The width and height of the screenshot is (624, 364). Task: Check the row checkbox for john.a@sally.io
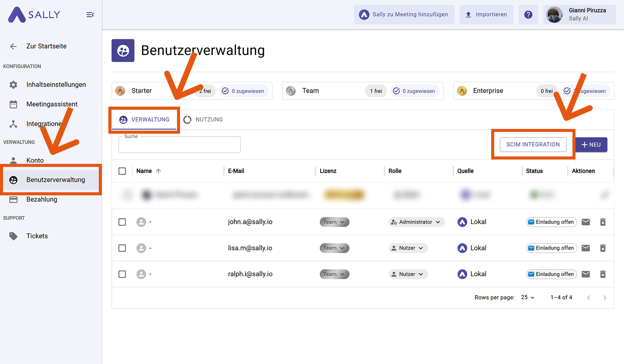(122, 222)
